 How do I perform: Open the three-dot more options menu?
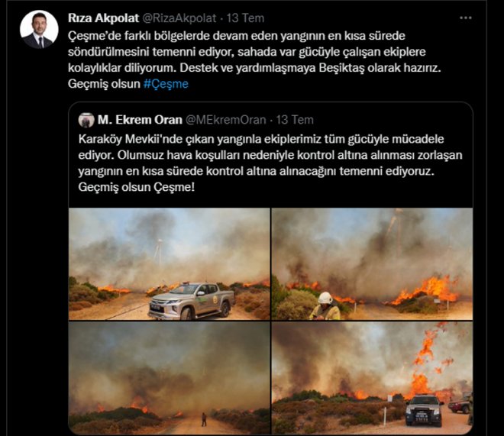tap(465, 18)
